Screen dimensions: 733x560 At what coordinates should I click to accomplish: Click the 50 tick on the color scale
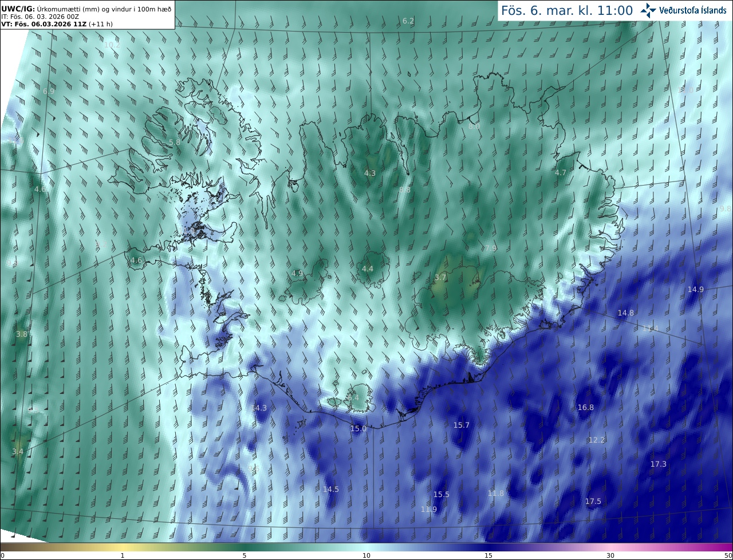728,555
